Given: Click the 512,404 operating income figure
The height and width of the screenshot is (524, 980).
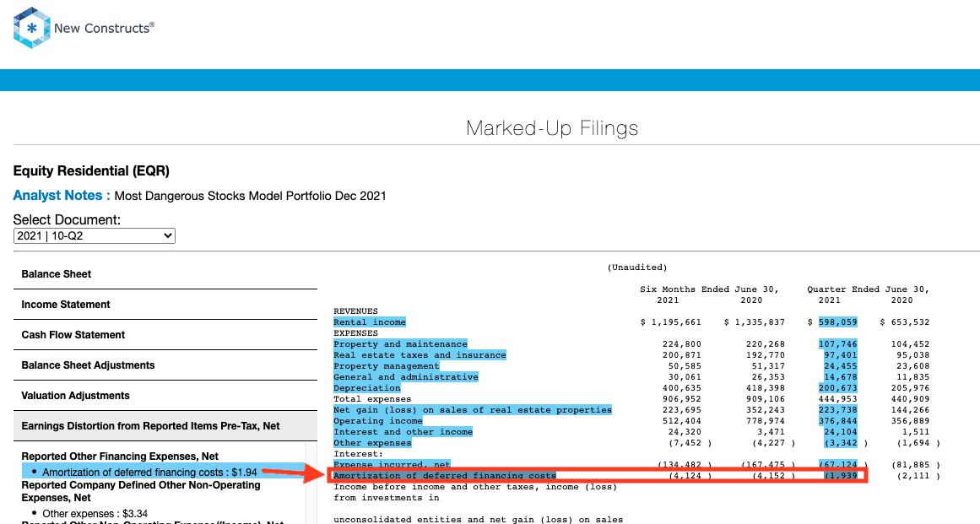Looking at the screenshot, I should 682,421.
